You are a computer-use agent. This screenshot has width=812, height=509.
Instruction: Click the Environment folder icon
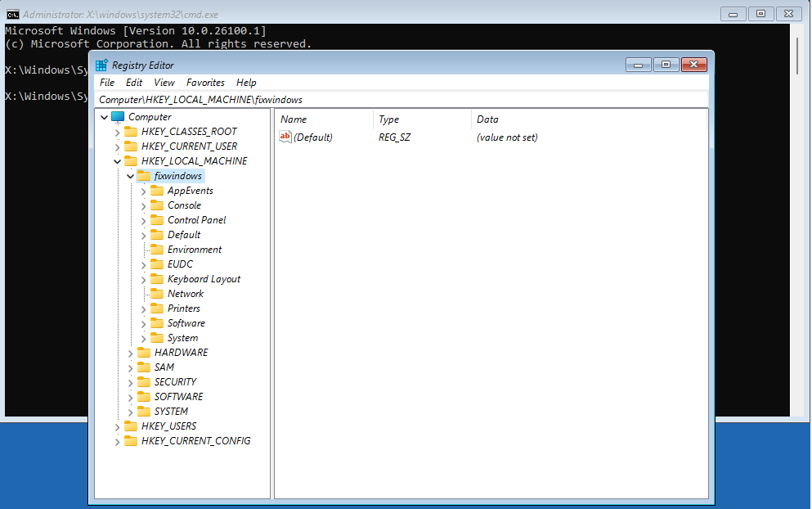pos(157,250)
